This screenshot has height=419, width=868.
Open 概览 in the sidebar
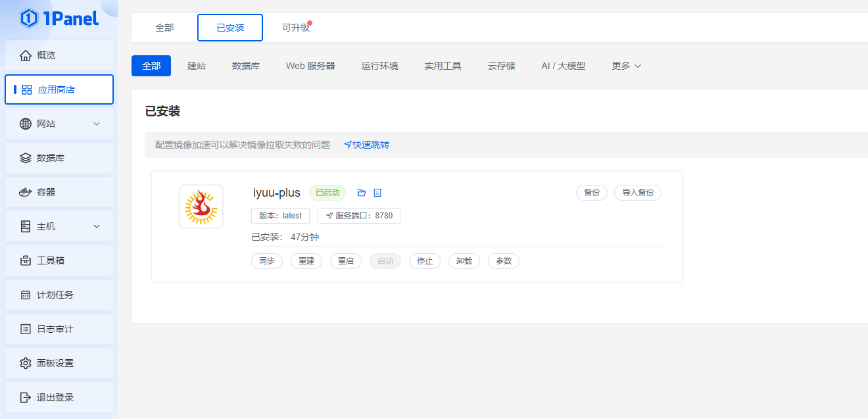pyautogui.click(x=59, y=55)
